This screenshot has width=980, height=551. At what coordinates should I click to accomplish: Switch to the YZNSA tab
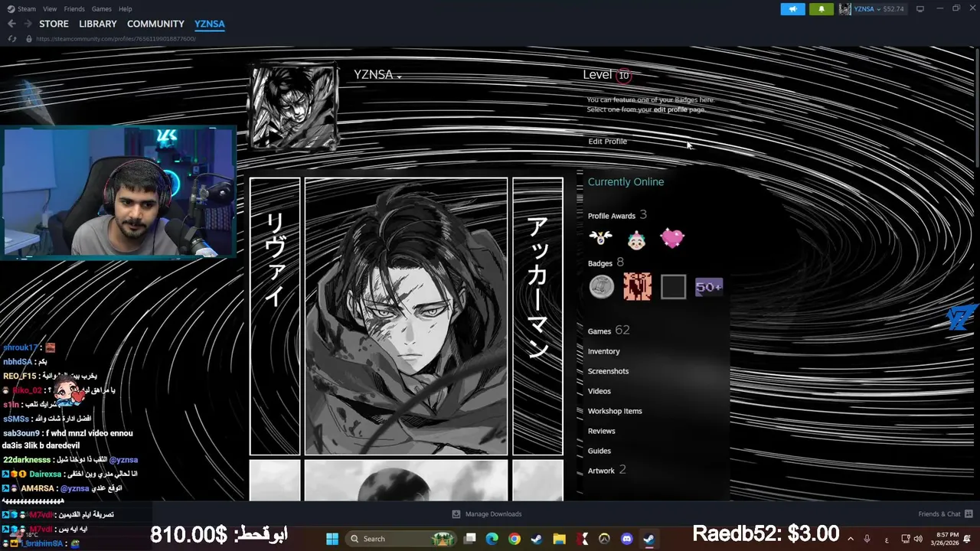210,24
